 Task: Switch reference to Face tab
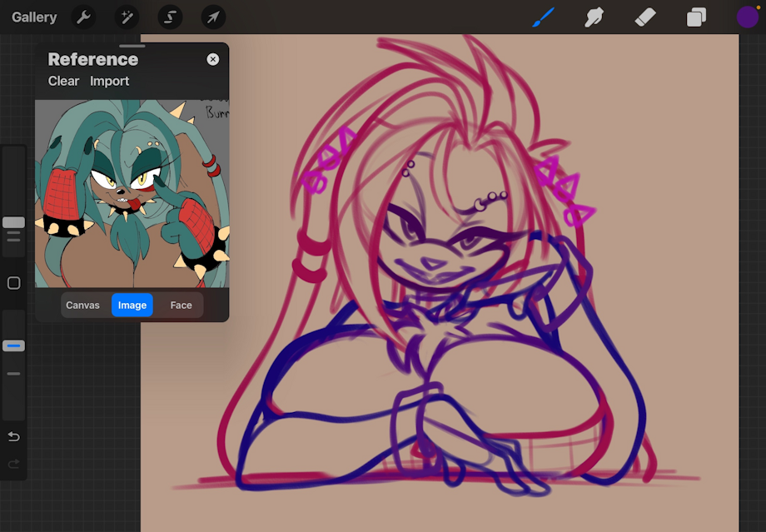click(181, 306)
